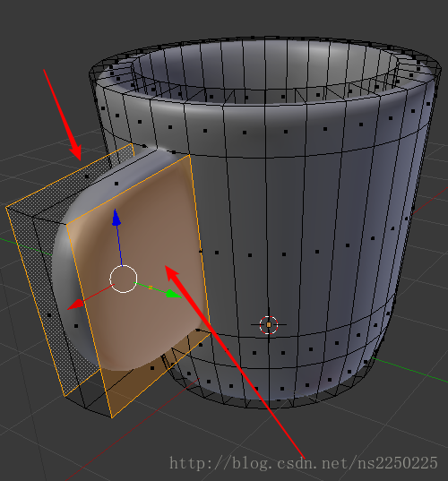448x481 pixels.
Task: Click the small orange dot on the green axis
Action: [151, 288]
